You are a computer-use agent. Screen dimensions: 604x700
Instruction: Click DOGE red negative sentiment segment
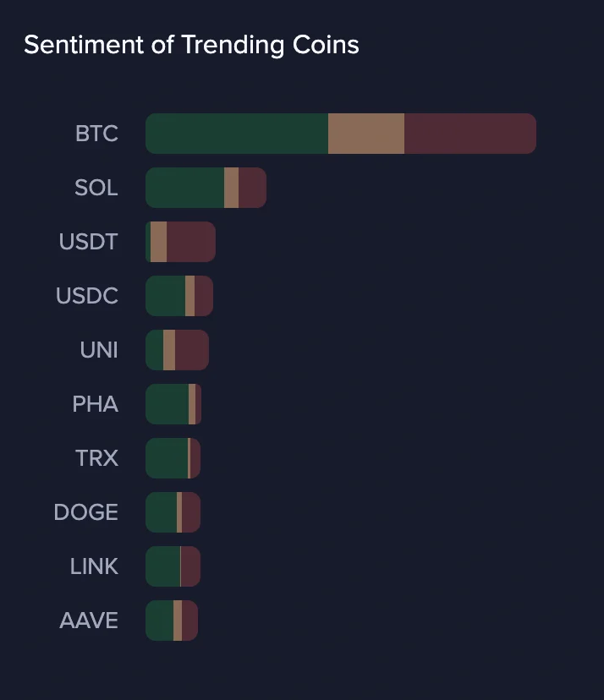click(x=191, y=512)
